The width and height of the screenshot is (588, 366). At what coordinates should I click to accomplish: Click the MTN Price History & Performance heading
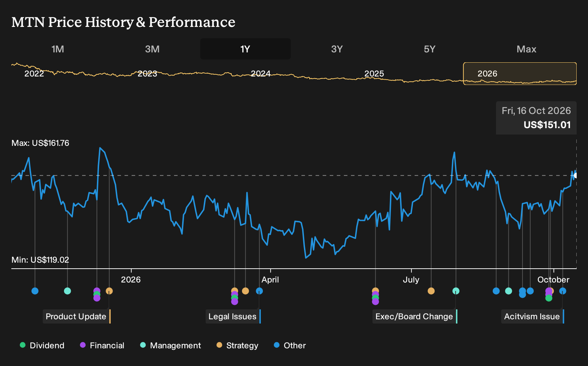123,22
